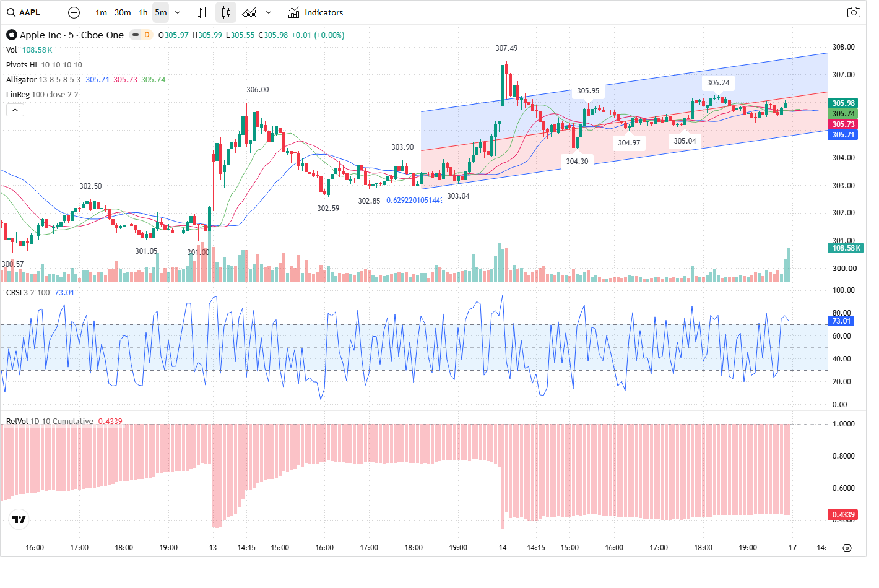Click the time axis label 17
This screenshot has width=879, height=588.
[x=792, y=548]
